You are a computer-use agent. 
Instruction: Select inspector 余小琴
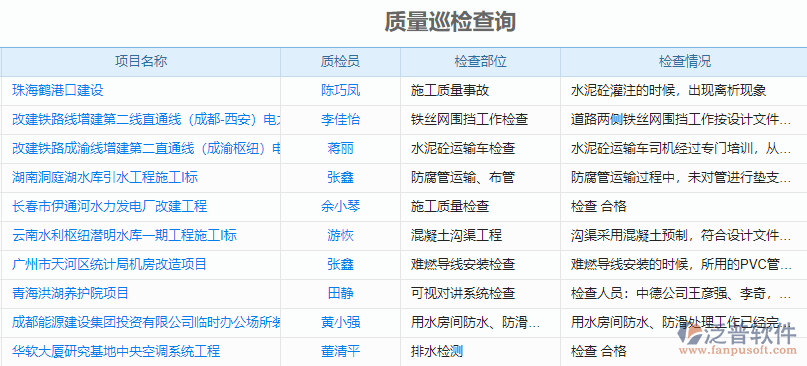coord(340,207)
